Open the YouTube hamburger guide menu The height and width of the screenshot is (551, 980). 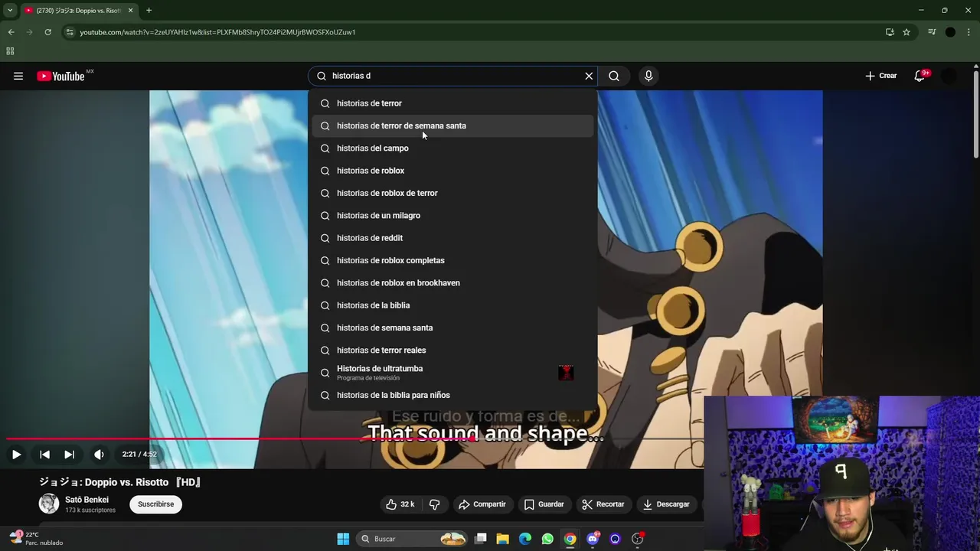(18, 76)
